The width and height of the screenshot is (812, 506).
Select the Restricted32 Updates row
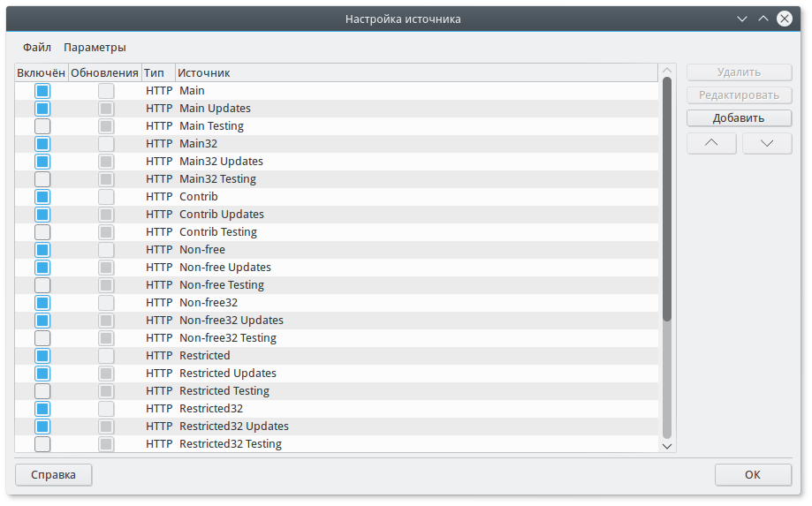tap(337, 427)
